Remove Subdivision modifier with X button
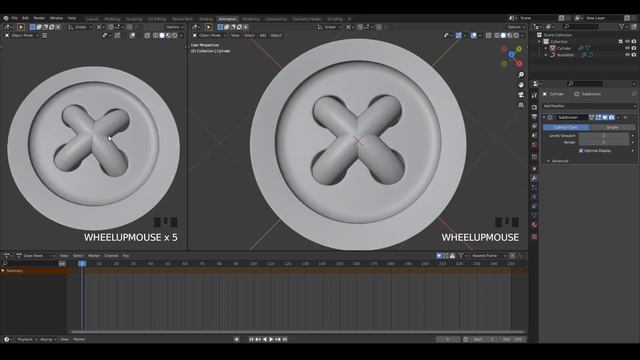This screenshot has height=360, width=640. (x=625, y=118)
